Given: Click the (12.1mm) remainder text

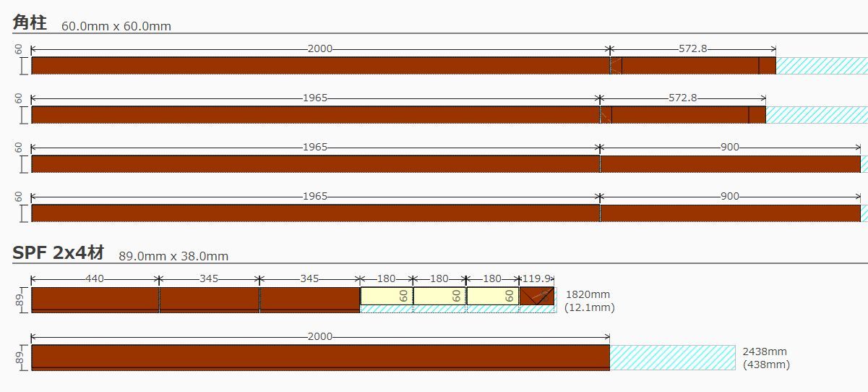Looking at the screenshot, I should (590, 307).
